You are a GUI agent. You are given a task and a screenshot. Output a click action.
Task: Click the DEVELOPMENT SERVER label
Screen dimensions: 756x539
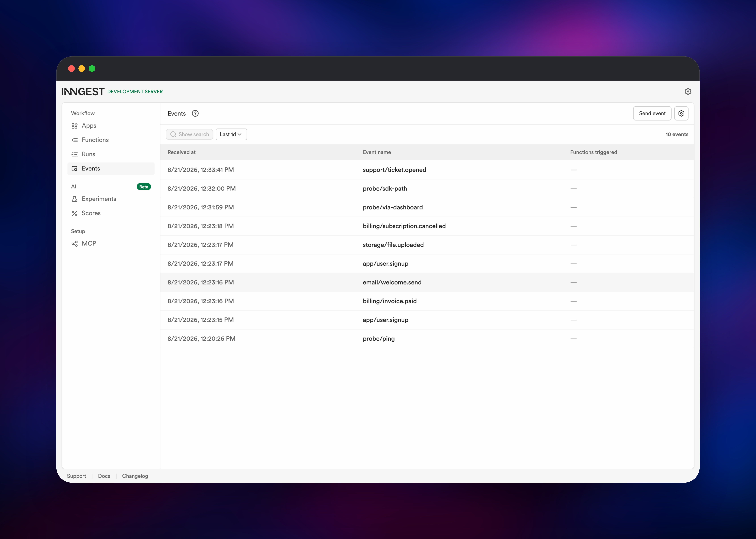coord(135,92)
